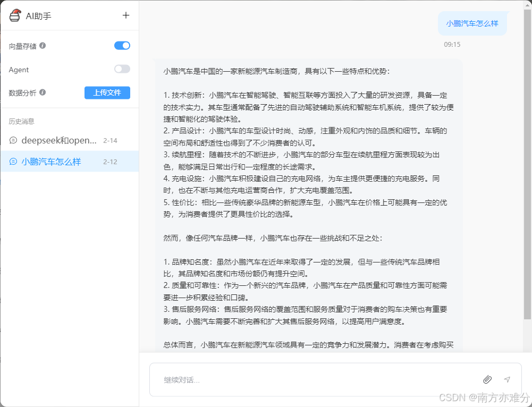Screen dimensions: 532x407
Task: Click the paragraph starting 2. 质量和可靠性
Action: click(305, 291)
